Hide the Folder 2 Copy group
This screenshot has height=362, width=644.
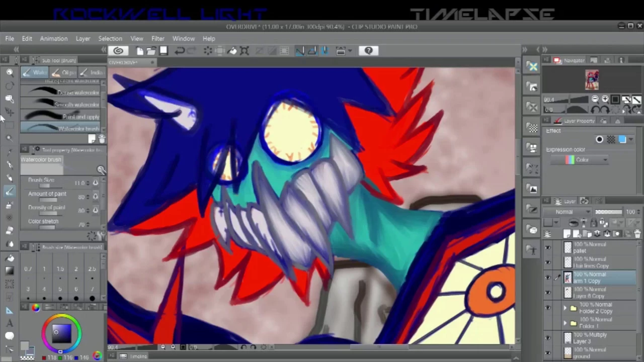click(x=548, y=308)
